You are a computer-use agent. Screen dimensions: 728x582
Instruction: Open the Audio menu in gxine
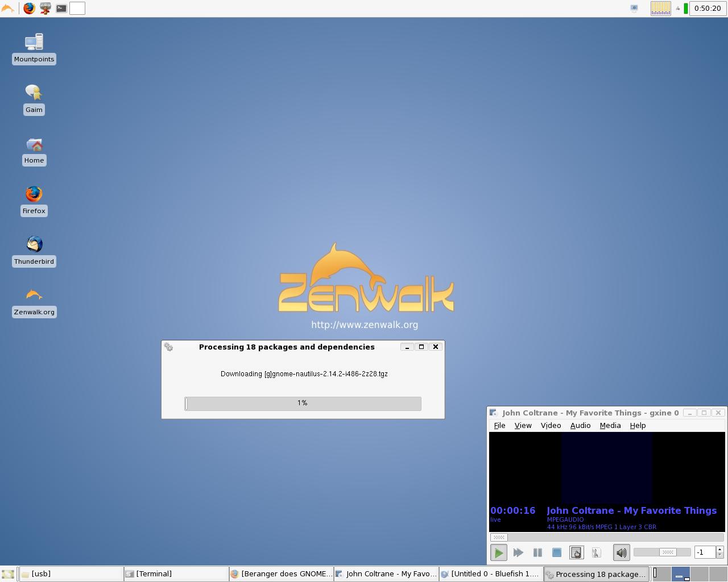point(580,425)
